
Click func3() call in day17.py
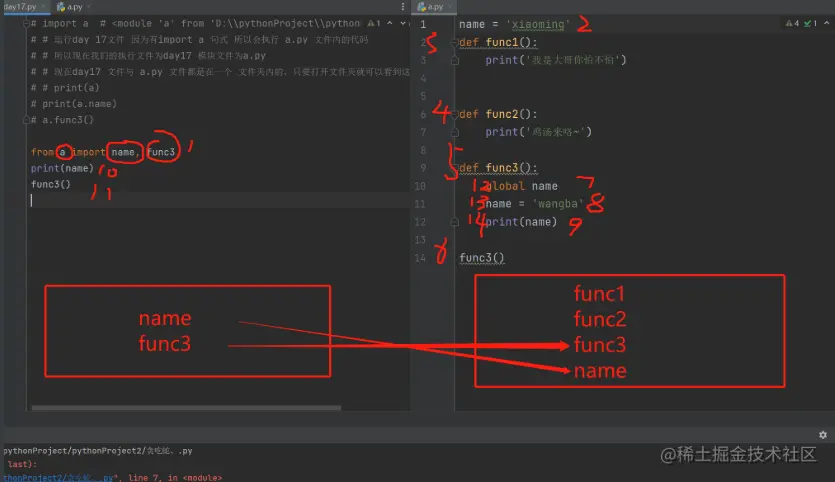tap(51, 184)
